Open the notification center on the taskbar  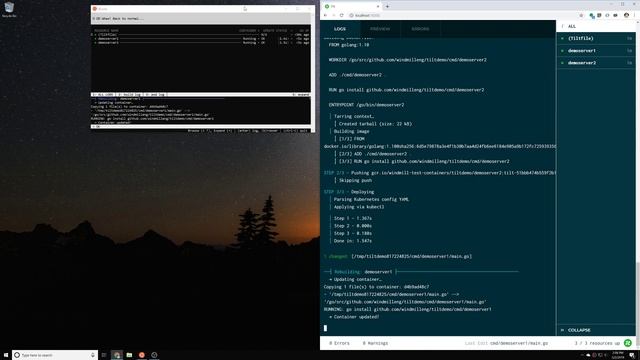pos(632,355)
